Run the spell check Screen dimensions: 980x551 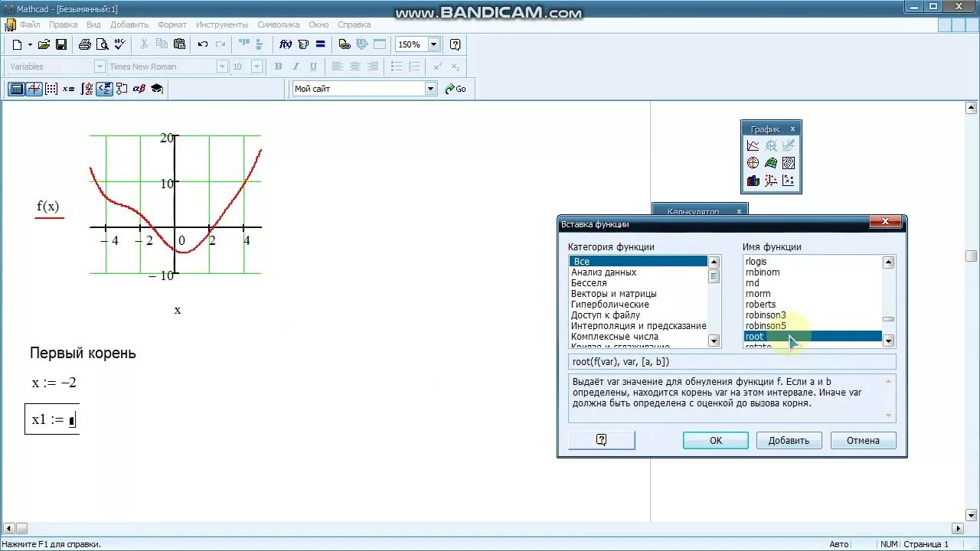point(119,44)
